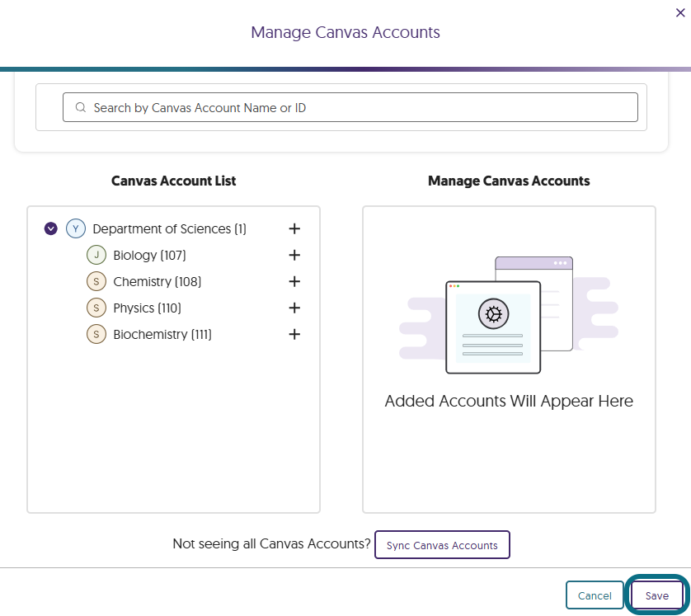Select Chemistry (108) in account list

tap(157, 282)
